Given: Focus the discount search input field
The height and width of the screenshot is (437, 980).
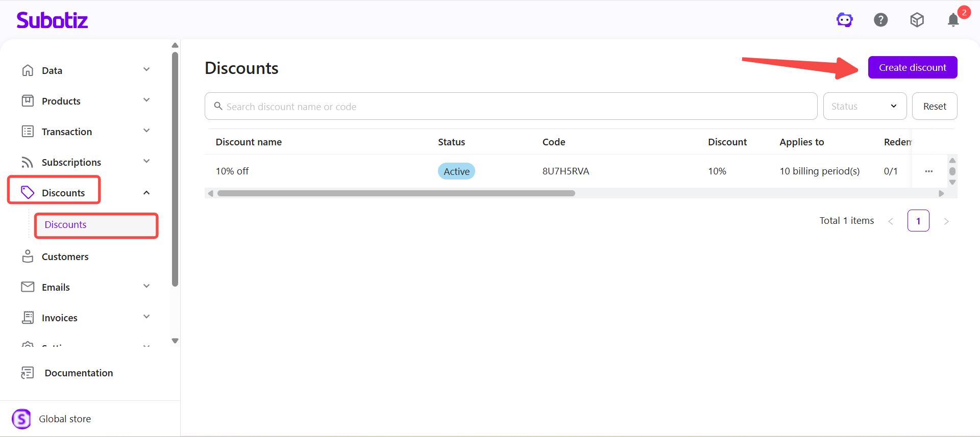Looking at the screenshot, I should (x=510, y=106).
